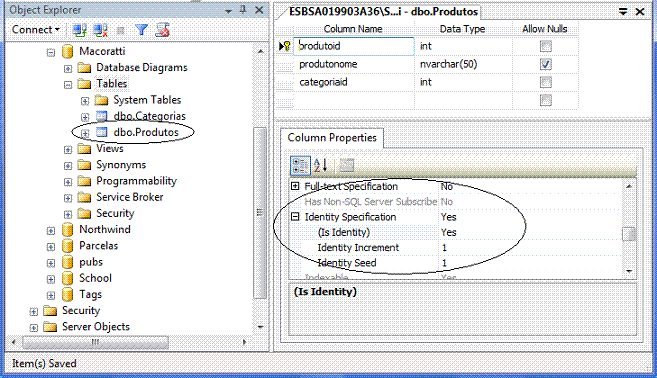Click the Property Pages icon in Column Properties
Screen dimensions: 657x378
click(346, 165)
